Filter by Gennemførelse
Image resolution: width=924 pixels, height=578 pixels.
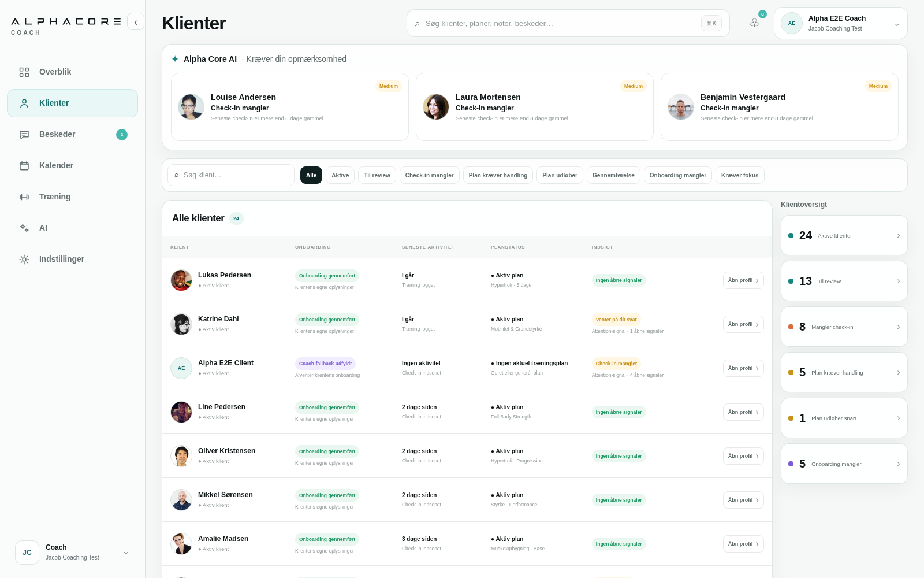pos(613,175)
